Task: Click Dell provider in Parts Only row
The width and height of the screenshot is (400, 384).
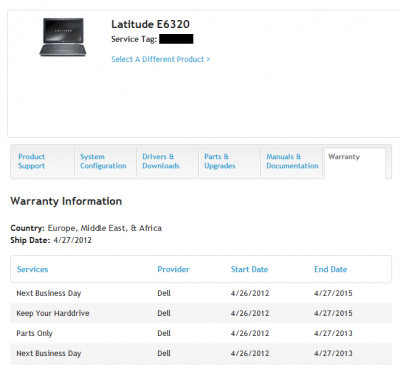Action: 164,333
